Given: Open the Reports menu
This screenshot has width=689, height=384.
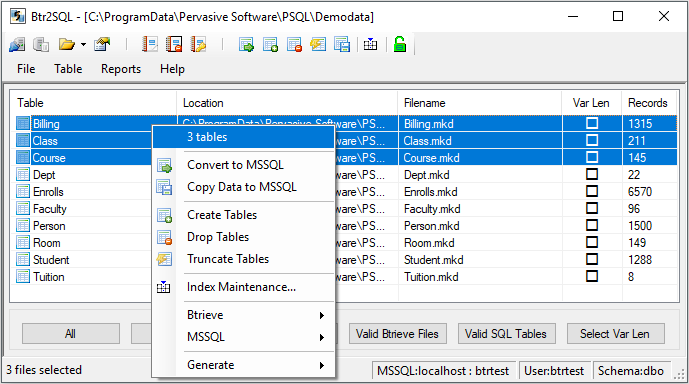Looking at the screenshot, I should pyautogui.click(x=121, y=69).
